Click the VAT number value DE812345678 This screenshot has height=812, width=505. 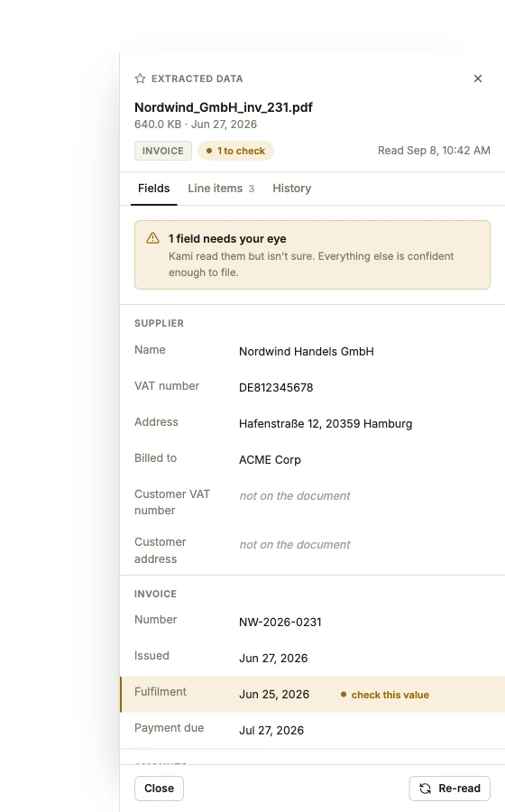[276, 388]
